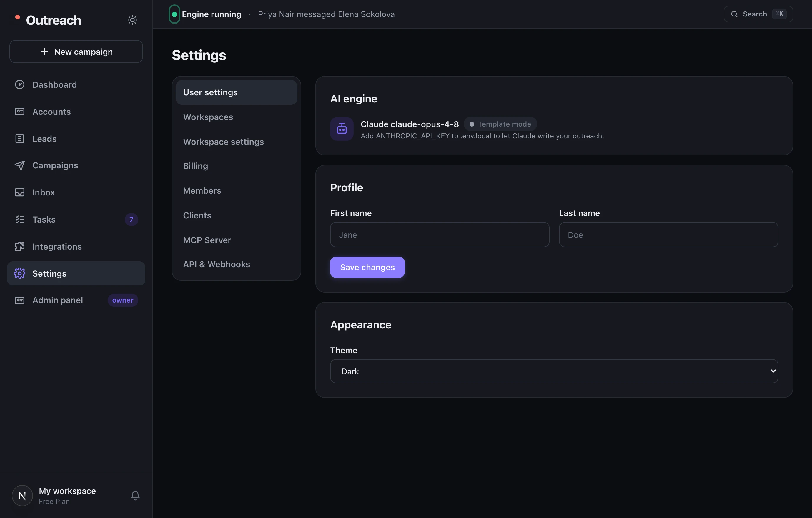Click the Template mode badge
The width and height of the screenshot is (812, 518).
pyautogui.click(x=500, y=124)
